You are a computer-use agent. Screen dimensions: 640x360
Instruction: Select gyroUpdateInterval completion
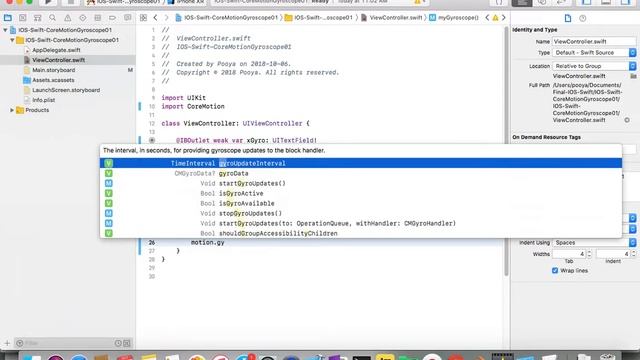pos(361,163)
